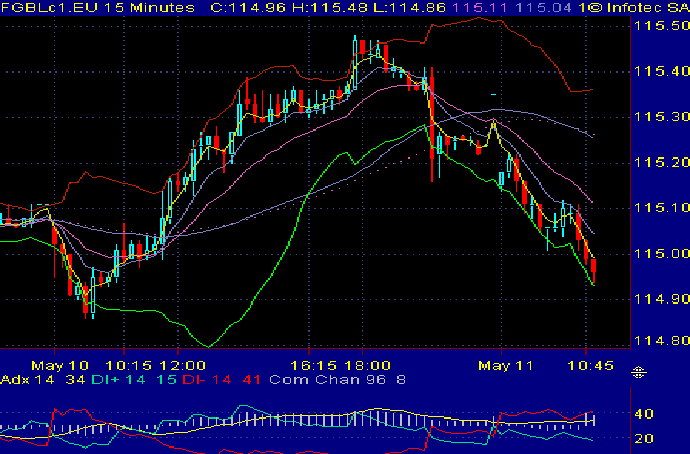Click the 40 level on ADX scale
Image resolution: width=690 pixels, height=454 pixels.
tap(644, 414)
